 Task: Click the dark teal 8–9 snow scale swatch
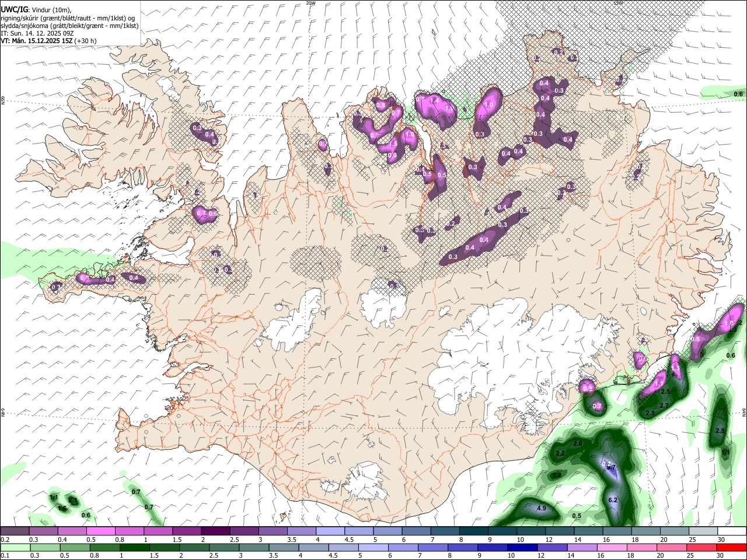[x=474, y=531]
